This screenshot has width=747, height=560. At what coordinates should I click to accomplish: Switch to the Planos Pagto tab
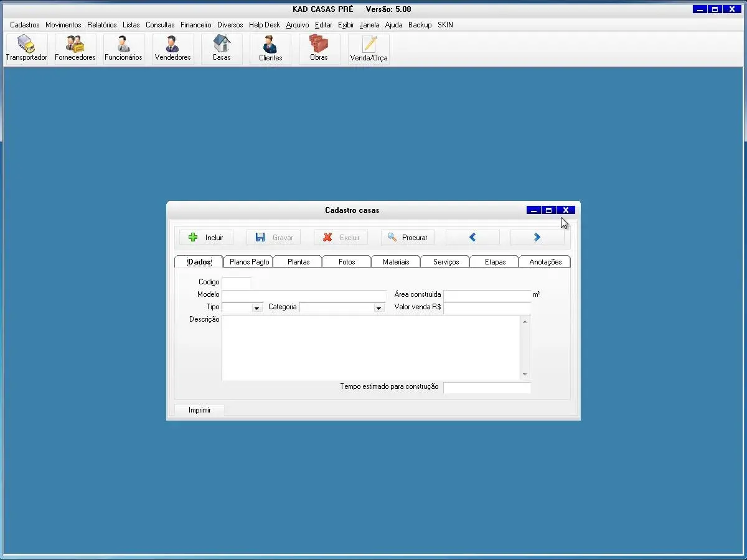pyautogui.click(x=249, y=262)
